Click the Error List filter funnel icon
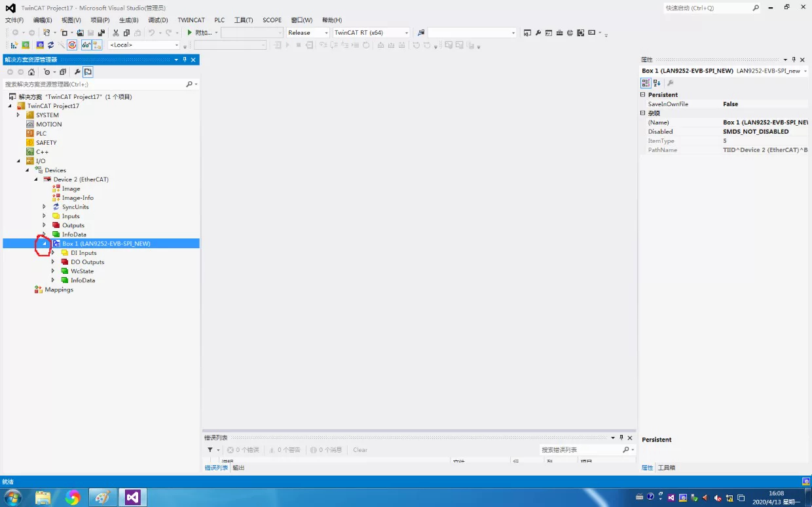 [x=210, y=450]
